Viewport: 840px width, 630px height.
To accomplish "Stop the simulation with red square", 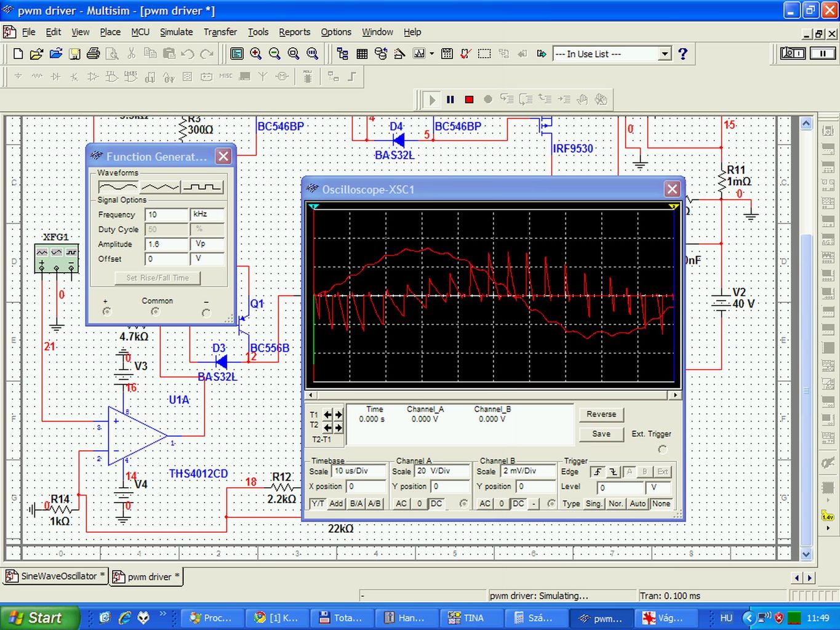I will click(x=469, y=99).
